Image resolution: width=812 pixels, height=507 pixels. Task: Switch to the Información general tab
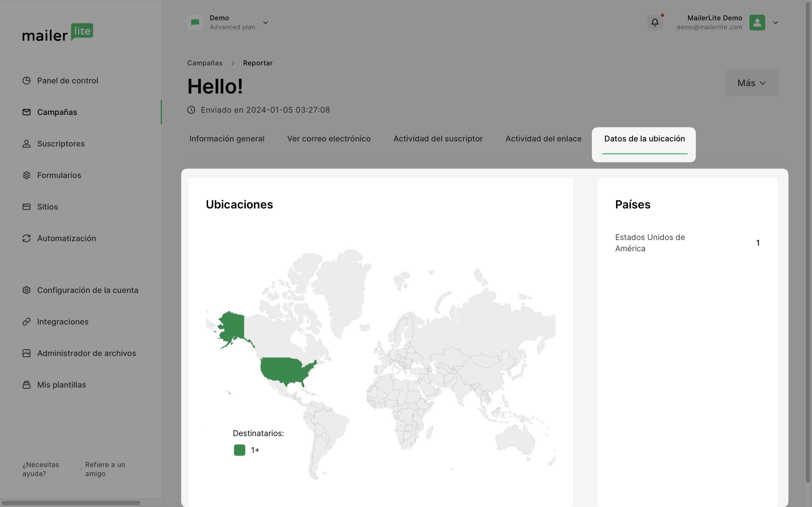[227, 139]
